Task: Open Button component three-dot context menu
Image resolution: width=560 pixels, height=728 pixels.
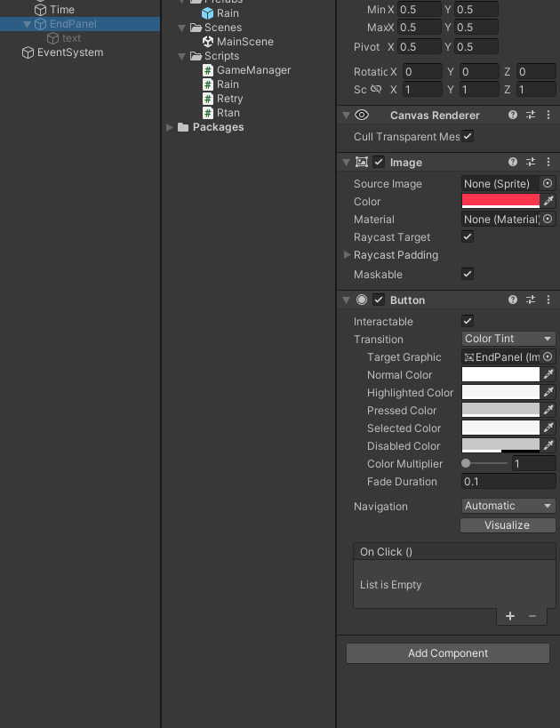Action: pos(548,300)
